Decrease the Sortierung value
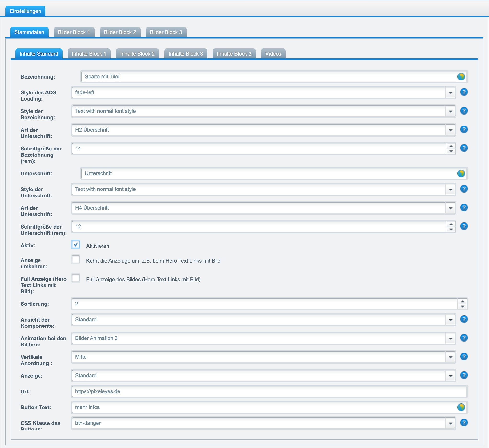489x448 pixels. tap(462, 306)
